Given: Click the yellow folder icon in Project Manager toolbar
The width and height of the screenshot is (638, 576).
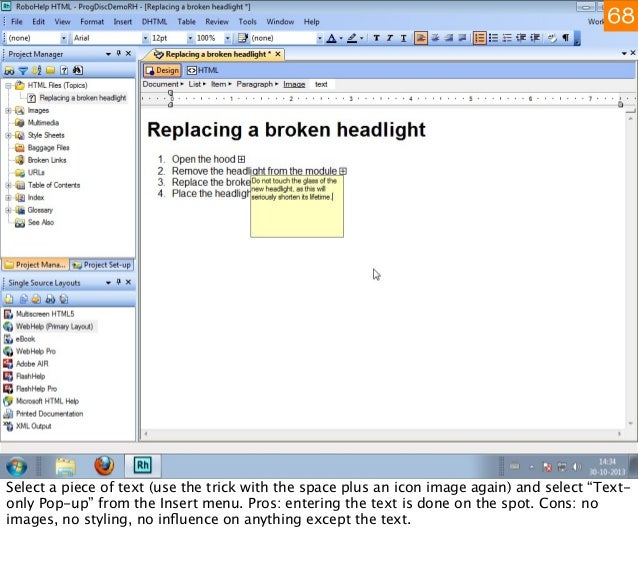Looking at the screenshot, I should click(x=50, y=70).
